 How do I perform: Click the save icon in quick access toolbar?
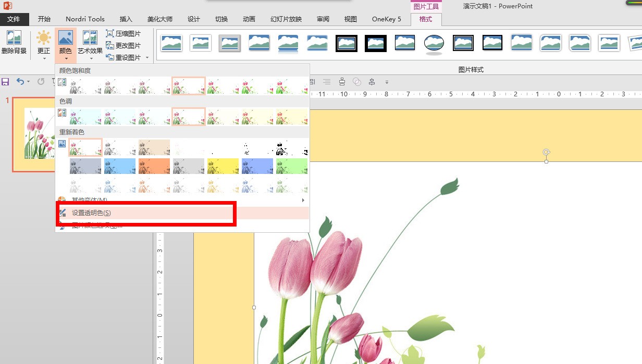click(x=5, y=82)
